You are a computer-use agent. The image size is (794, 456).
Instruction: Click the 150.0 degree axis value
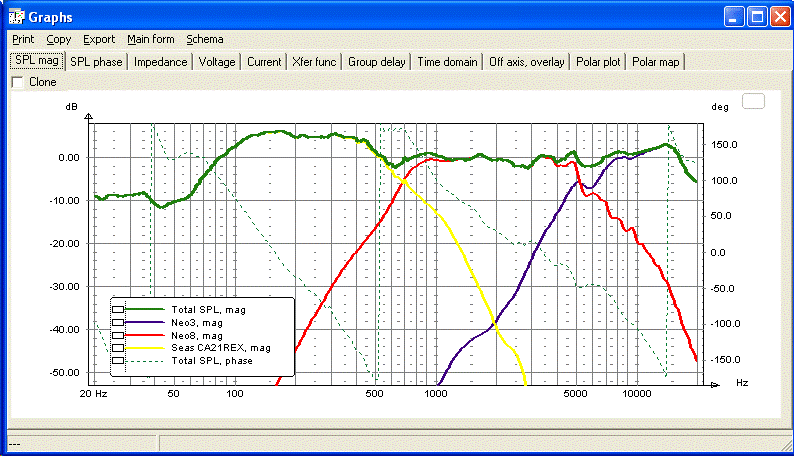(x=724, y=145)
